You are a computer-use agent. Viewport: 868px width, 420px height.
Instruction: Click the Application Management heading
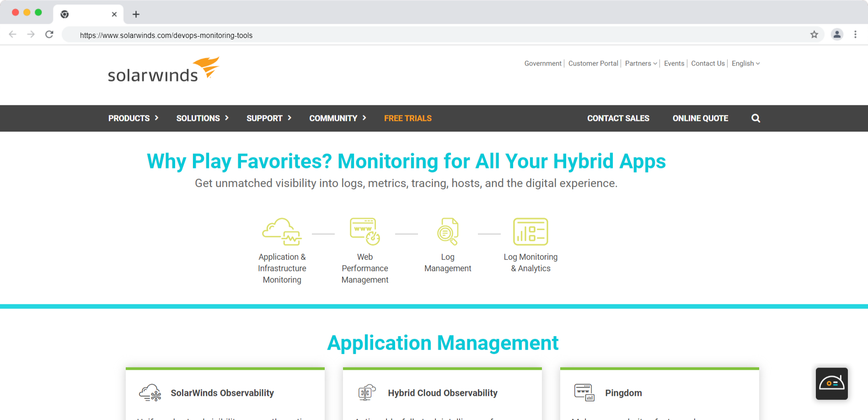coord(443,343)
